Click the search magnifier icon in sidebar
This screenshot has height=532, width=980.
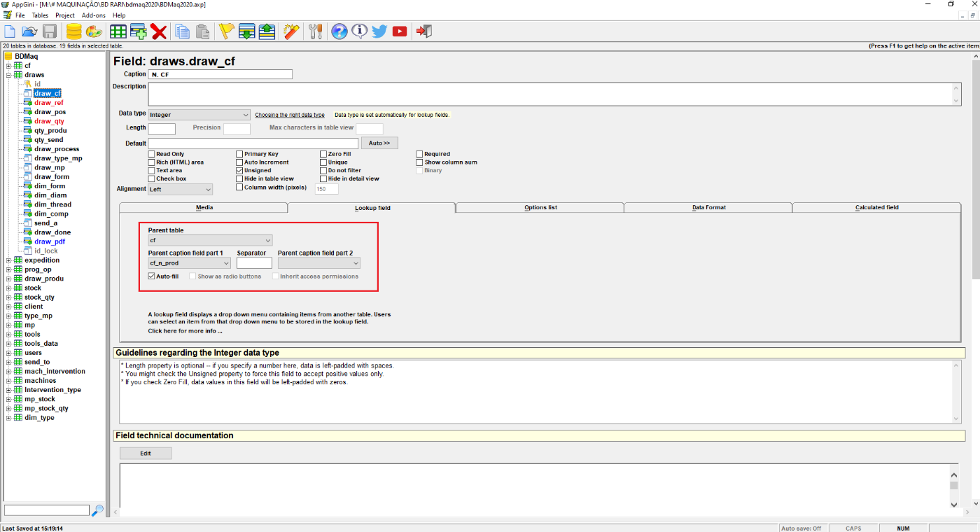click(98, 510)
